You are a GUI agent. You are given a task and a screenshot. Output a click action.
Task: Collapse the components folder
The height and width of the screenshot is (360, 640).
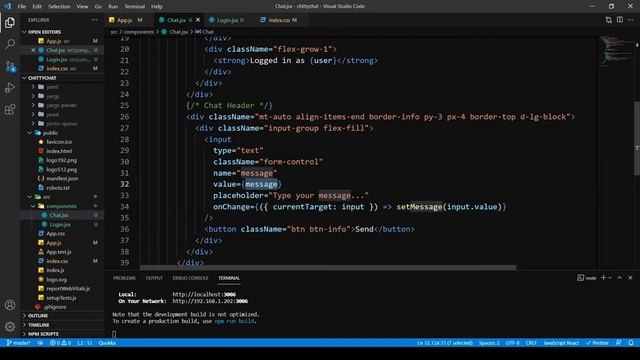pyautogui.click(x=61, y=206)
